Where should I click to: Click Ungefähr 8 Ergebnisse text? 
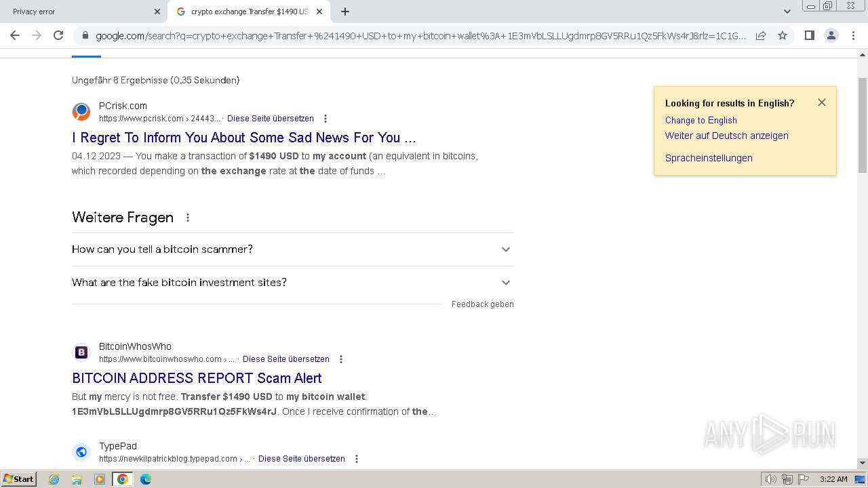tap(156, 80)
